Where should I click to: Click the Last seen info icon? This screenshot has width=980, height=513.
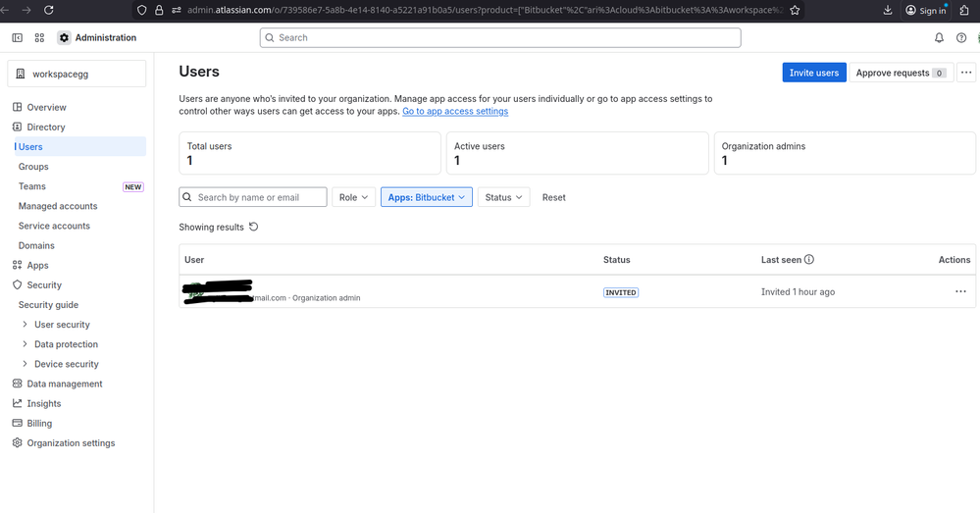pyautogui.click(x=808, y=259)
